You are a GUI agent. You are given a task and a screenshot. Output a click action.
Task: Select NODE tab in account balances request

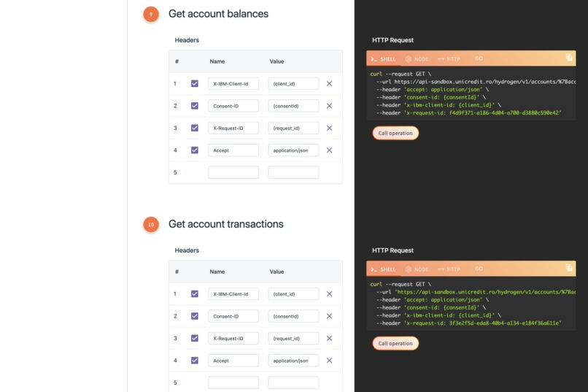pyautogui.click(x=417, y=59)
